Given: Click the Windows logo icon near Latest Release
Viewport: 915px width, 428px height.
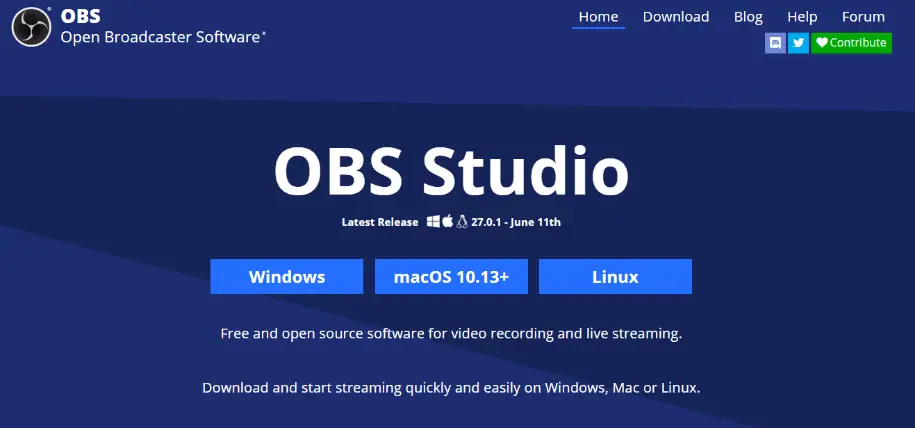Looking at the screenshot, I should coord(433,221).
